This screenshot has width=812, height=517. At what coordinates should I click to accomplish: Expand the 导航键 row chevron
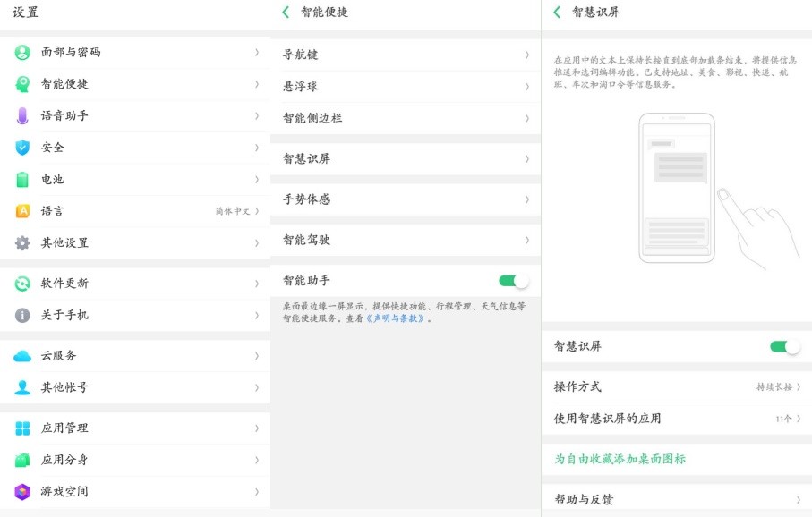tap(527, 55)
